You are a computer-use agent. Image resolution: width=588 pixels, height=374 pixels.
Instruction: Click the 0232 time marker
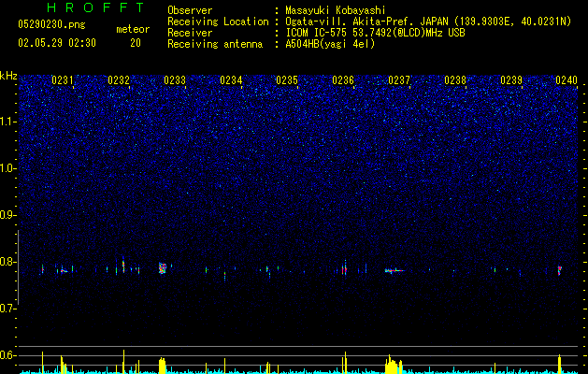tap(119, 80)
